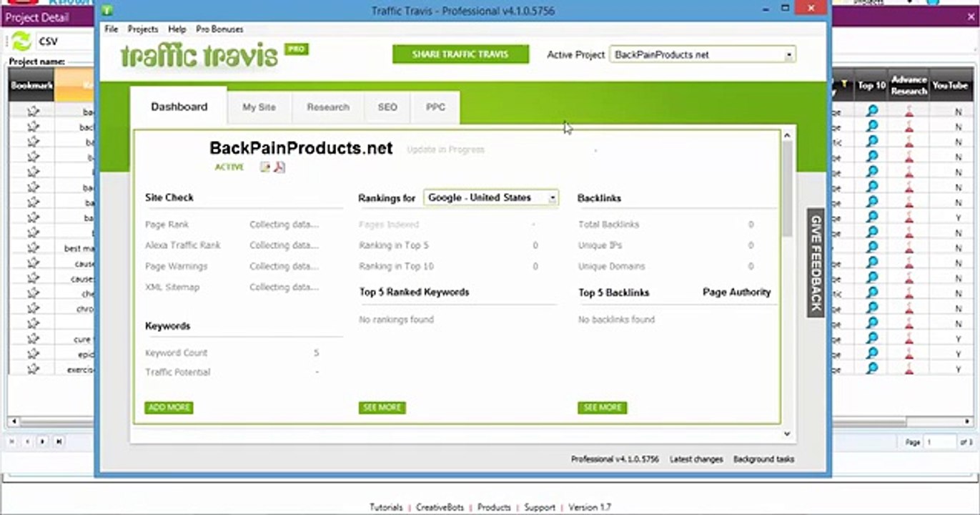Click the edit project icon beside ACTIVE

coord(265,167)
